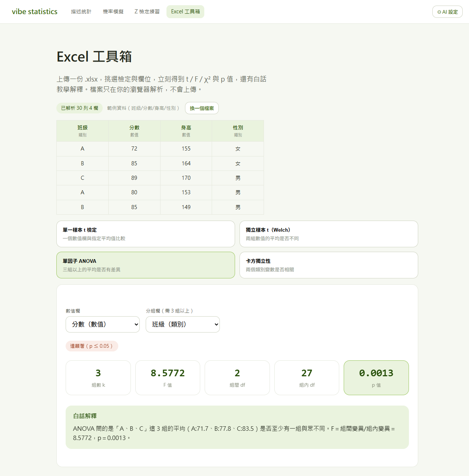The image size is (469, 476).
Task: Click the height cell 155
Action: [x=186, y=149]
